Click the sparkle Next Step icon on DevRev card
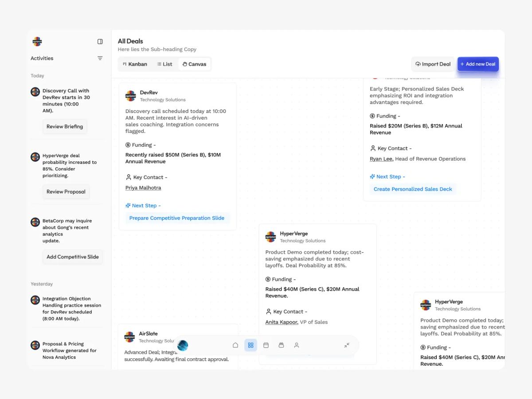This screenshot has height=399, width=532. click(x=128, y=206)
